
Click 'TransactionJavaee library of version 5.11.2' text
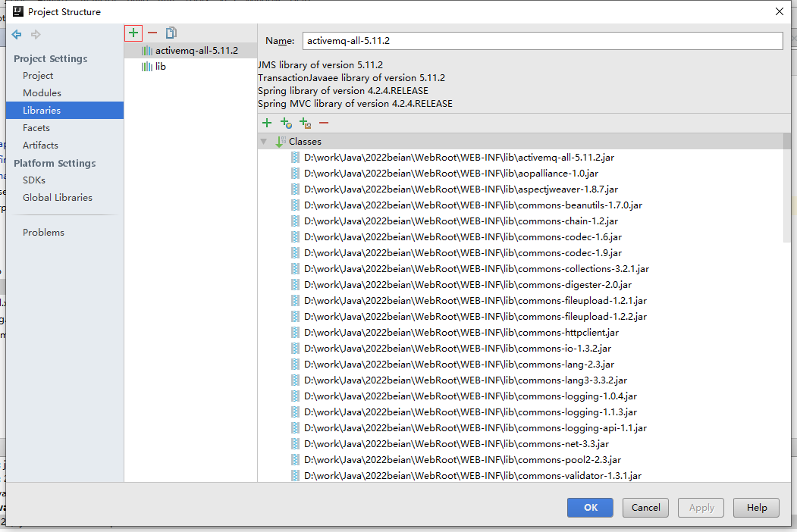[x=351, y=78]
